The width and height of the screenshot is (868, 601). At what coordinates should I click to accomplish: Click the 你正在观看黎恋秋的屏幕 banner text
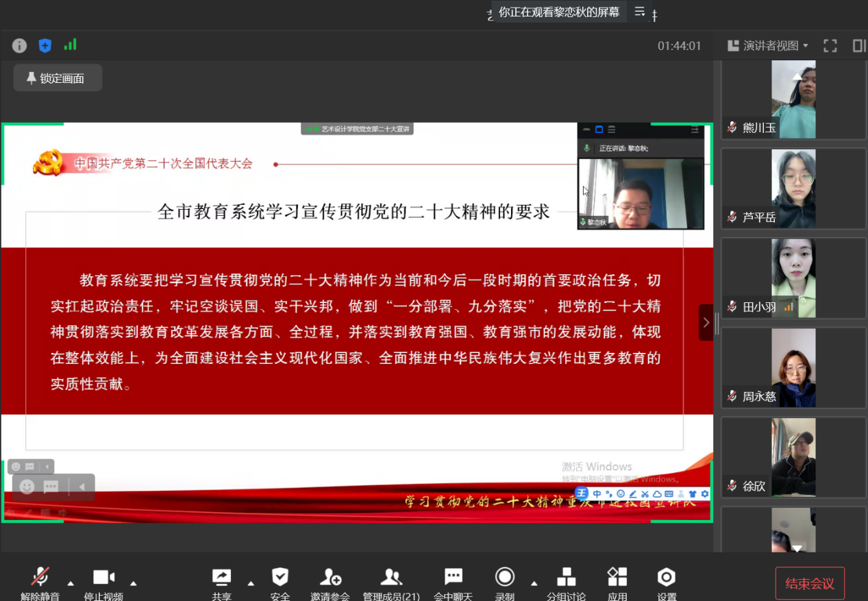pos(558,12)
